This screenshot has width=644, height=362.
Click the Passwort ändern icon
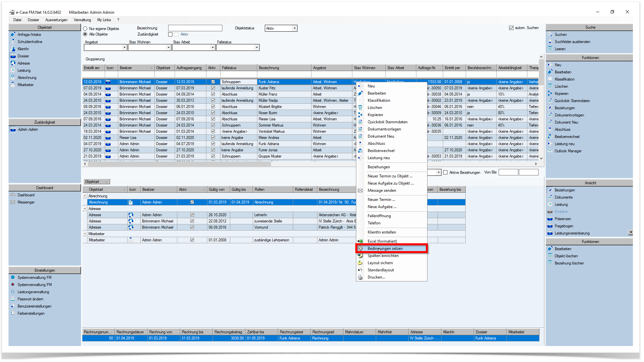click(x=13, y=299)
